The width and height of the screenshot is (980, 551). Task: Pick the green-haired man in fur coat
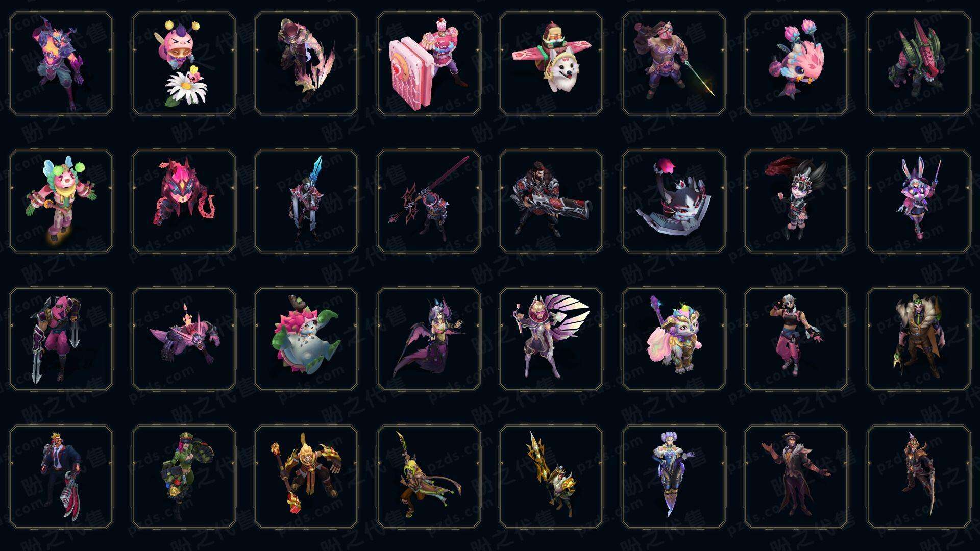tap(919, 339)
